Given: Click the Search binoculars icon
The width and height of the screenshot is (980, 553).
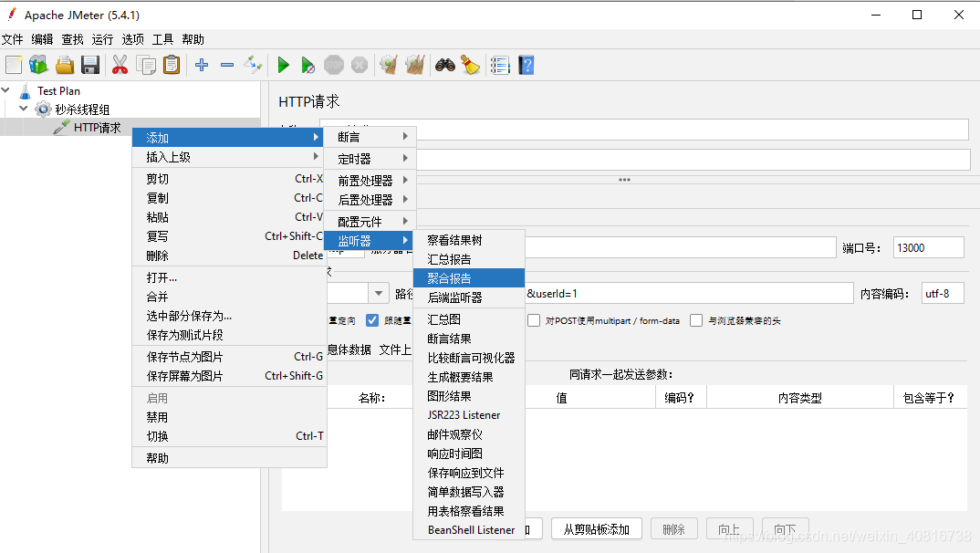Looking at the screenshot, I should (x=445, y=65).
